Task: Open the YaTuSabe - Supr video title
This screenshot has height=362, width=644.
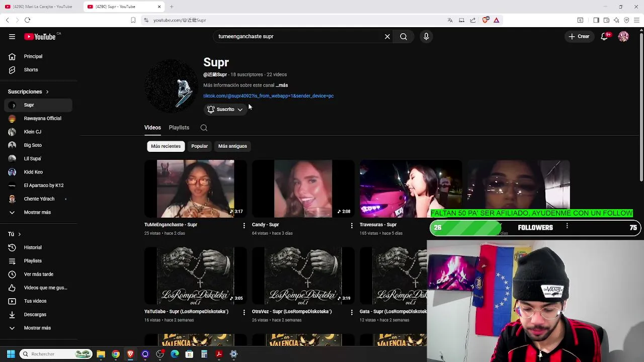Action: (x=186, y=312)
